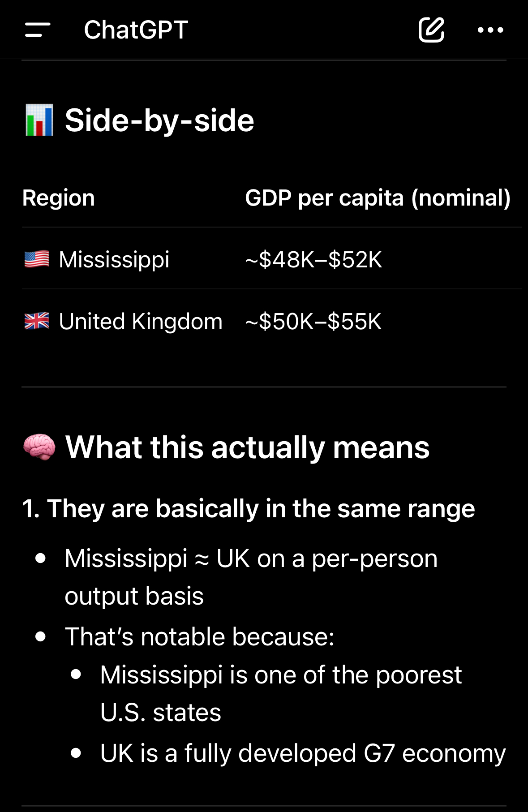Select the Side-by-side heading

tap(159, 120)
